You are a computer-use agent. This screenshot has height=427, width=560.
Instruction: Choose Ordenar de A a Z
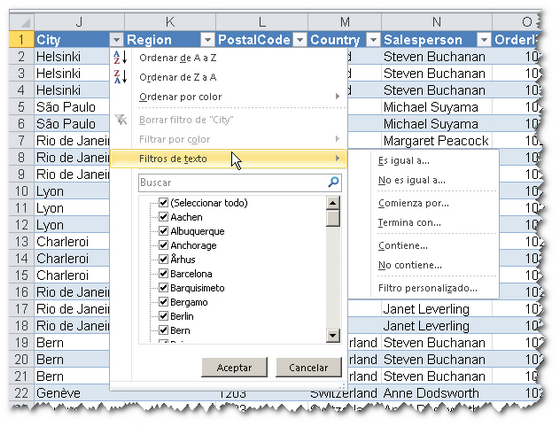(229, 57)
